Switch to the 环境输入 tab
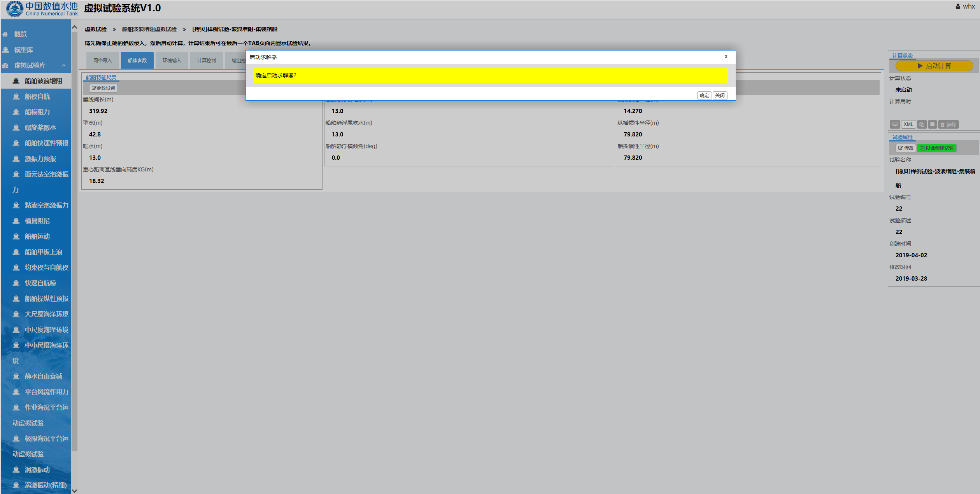Image resolution: width=980 pixels, height=494 pixels. pyautogui.click(x=172, y=61)
